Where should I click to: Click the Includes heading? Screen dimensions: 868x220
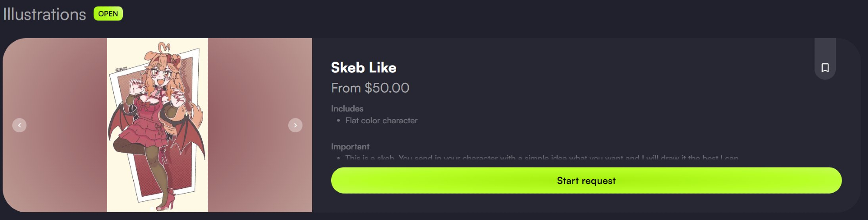[347, 108]
